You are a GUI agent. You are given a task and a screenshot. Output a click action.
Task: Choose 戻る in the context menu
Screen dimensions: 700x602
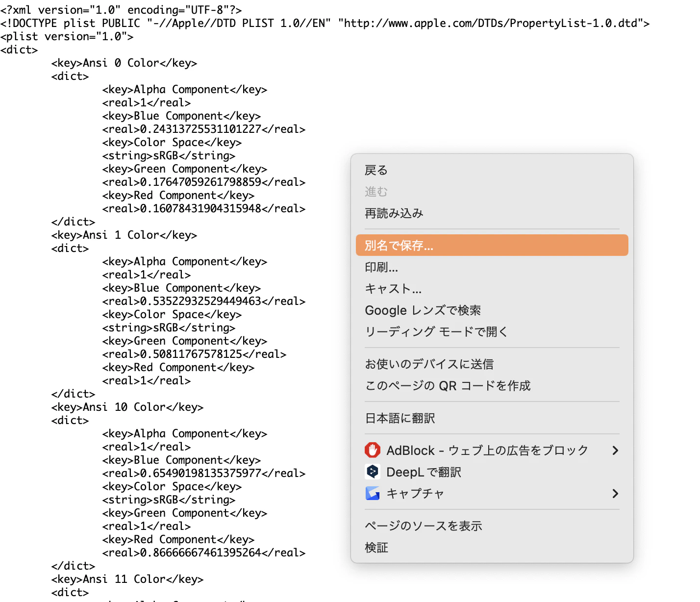tap(492, 170)
